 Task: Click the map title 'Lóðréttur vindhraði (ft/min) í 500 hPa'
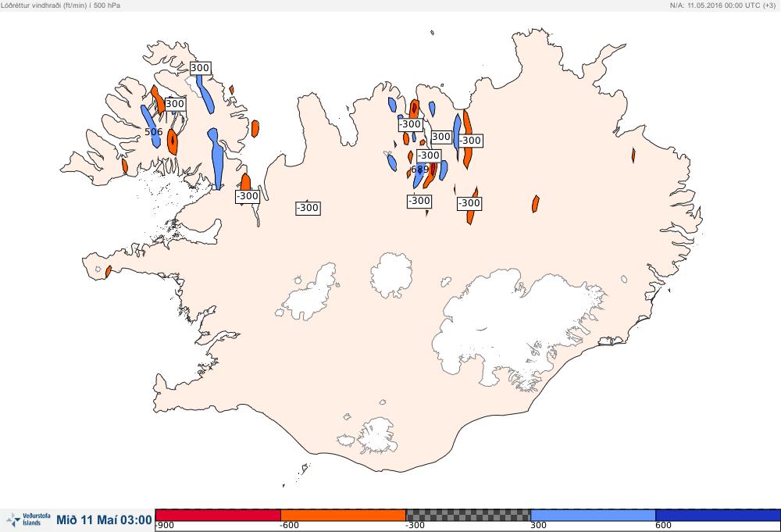point(60,5)
